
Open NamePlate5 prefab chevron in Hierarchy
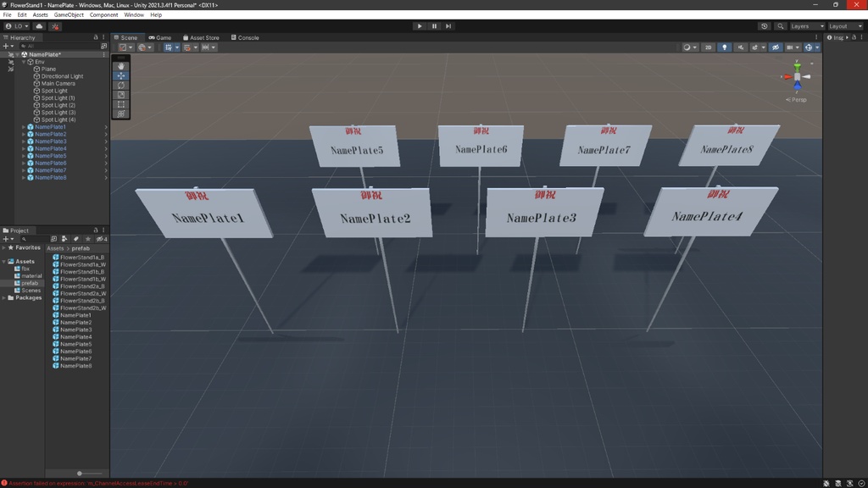(106, 156)
